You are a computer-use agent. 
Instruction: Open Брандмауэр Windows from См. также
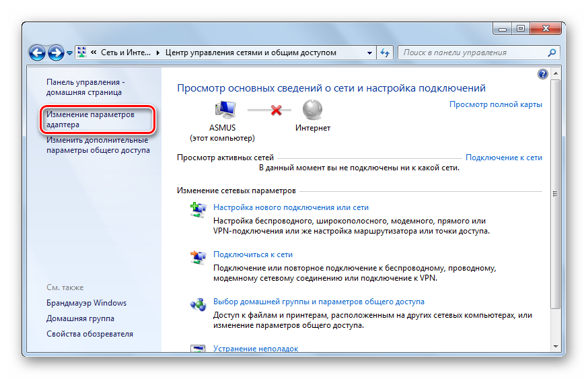86,303
